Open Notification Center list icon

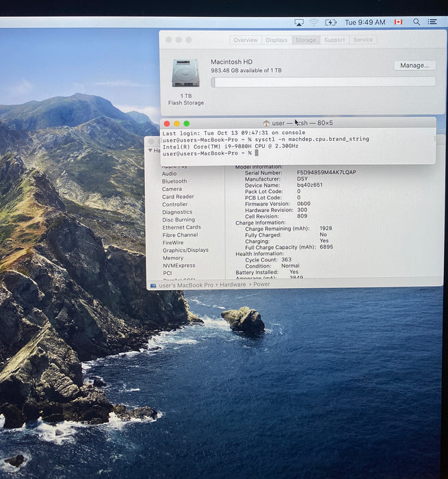(x=432, y=22)
